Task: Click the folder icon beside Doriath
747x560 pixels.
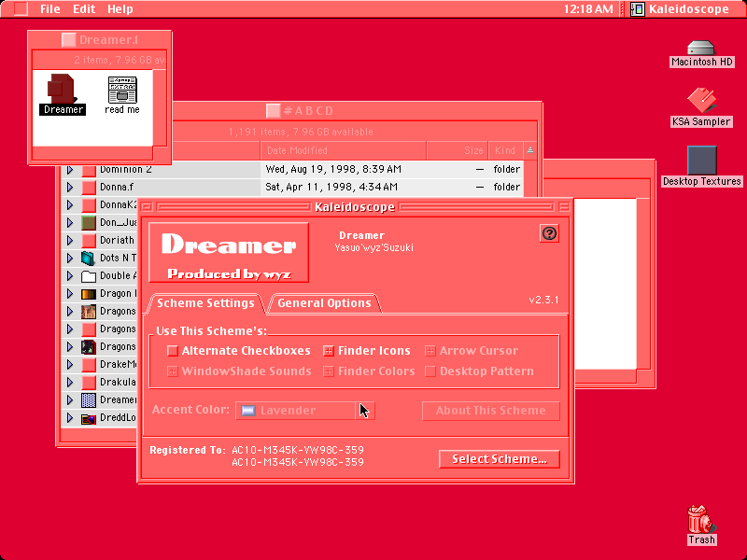Action: [89, 241]
